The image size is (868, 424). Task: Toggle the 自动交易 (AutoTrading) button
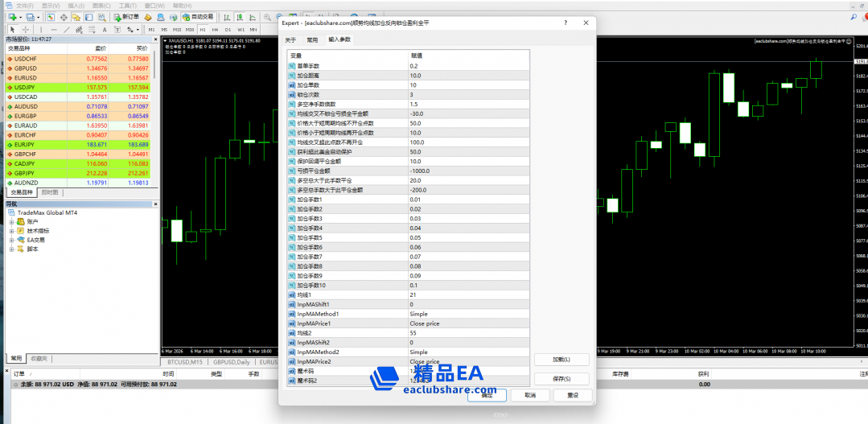(199, 17)
